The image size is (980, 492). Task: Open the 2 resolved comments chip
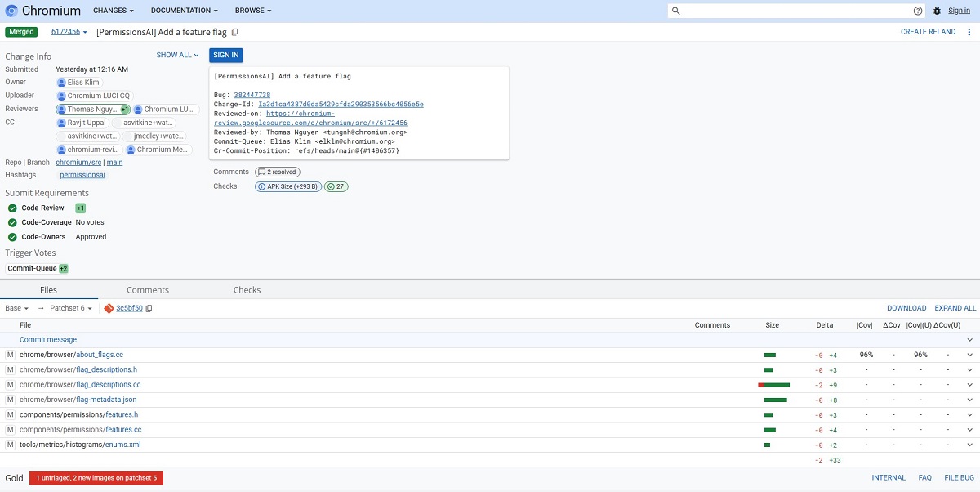pyautogui.click(x=277, y=172)
